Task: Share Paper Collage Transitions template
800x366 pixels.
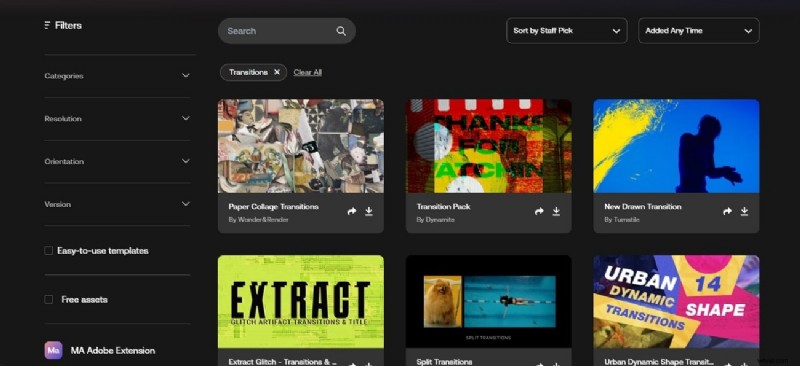Action: pyautogui.click(x=352, y=211)
